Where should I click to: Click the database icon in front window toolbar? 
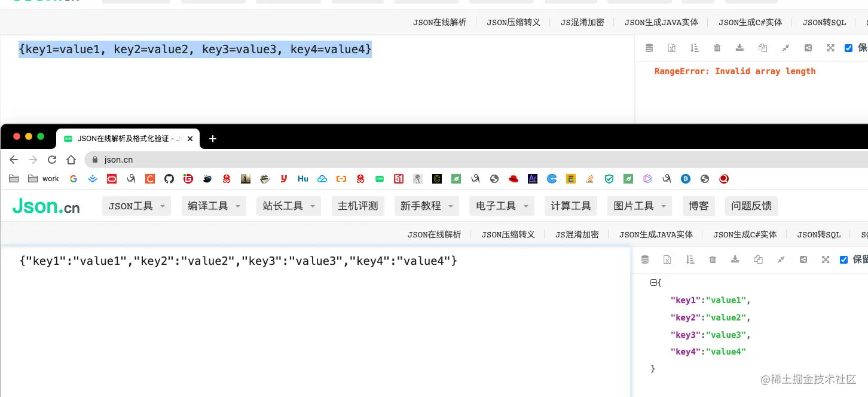click(x=644, y=259)
